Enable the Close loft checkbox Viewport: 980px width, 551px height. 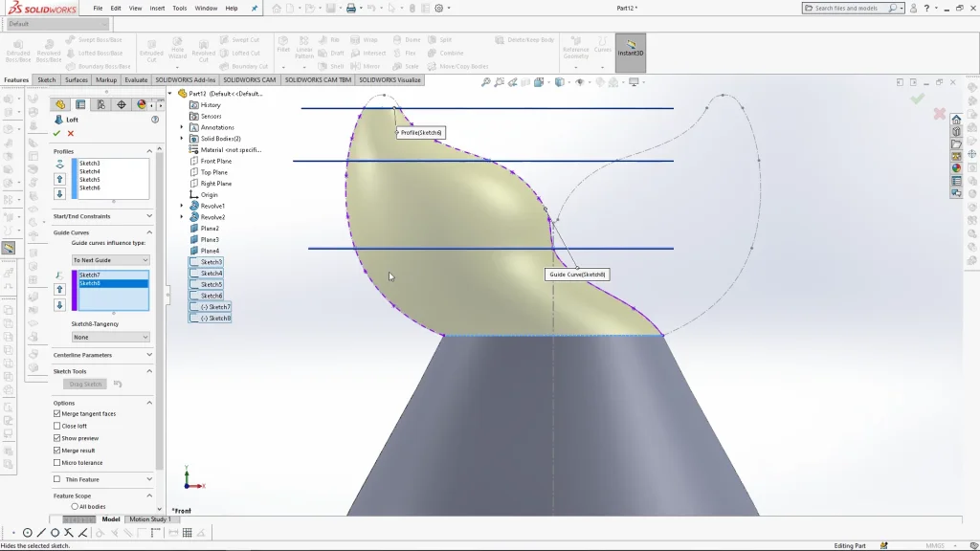pos(57,427)
